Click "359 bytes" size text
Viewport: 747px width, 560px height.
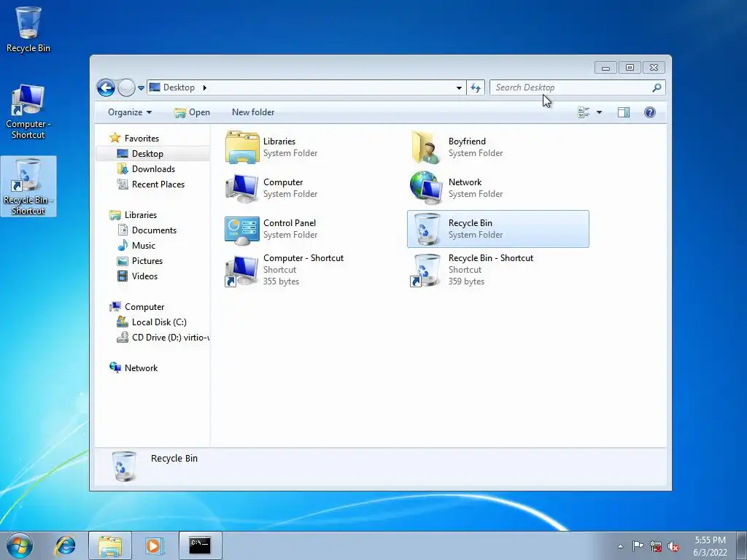pos(466,281)
